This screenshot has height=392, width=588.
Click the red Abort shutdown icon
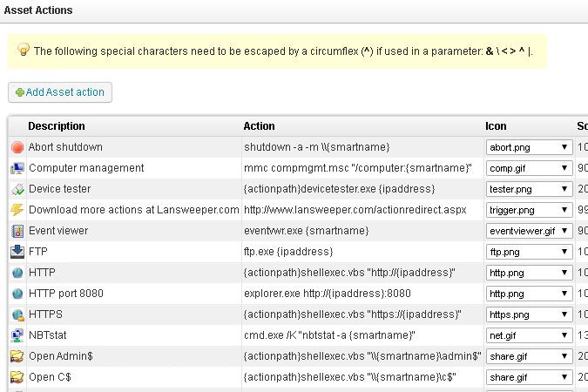[x=17, y=147]
